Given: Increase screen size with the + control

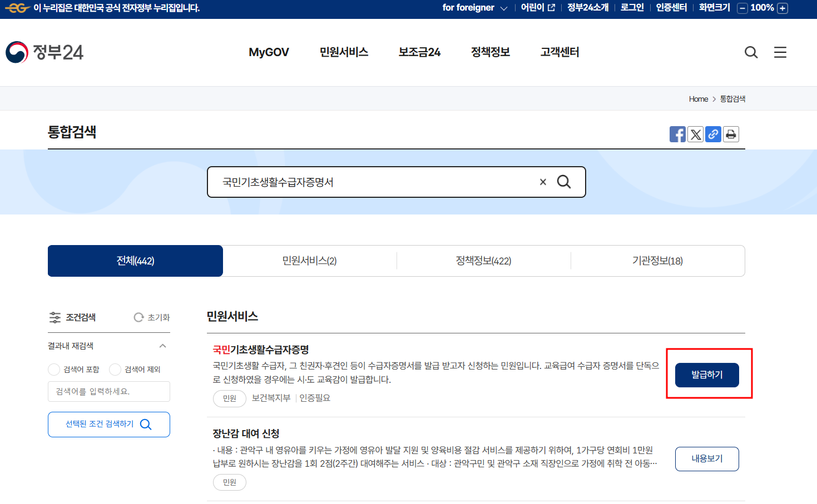Looking at the screenshot, I should click(783, 8).
